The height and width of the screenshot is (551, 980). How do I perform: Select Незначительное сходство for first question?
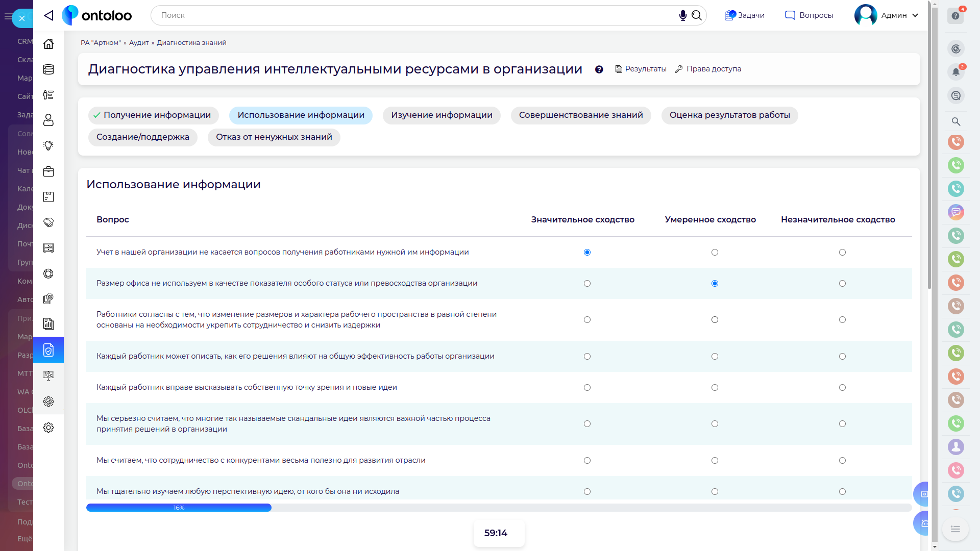[842, 253]
